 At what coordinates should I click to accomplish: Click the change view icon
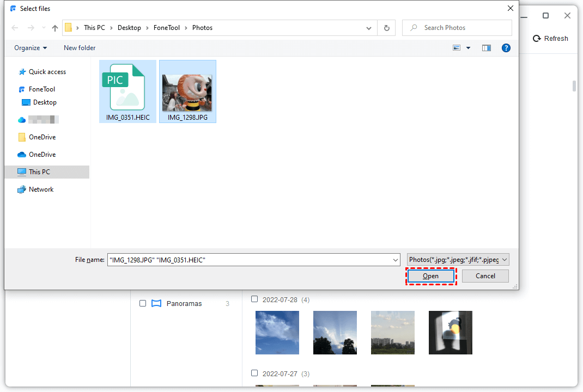point(457,48)
